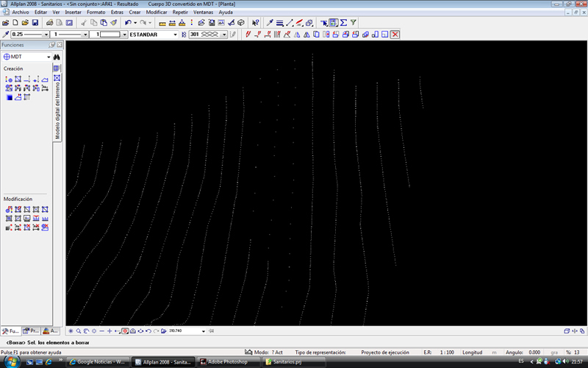Screen dimensions: 588x368
Task: Click the red X delete tool
Action: tap(395, 35)
